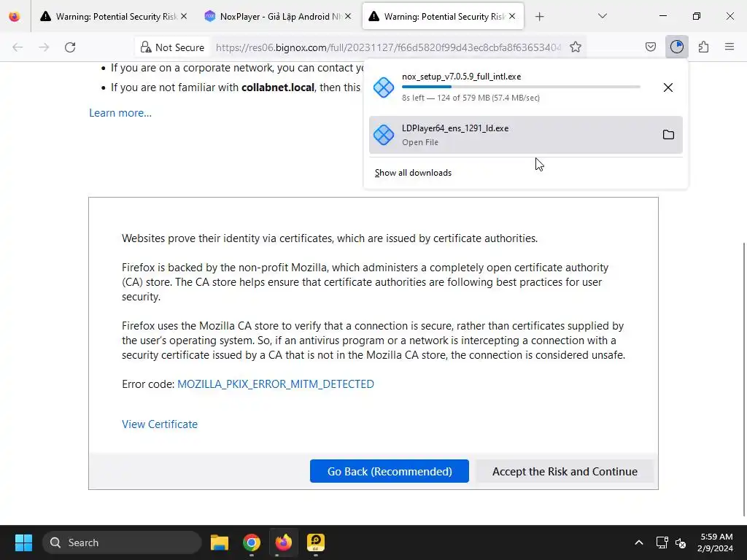Click the nox_setup download progress bar
Image resolution: width=747 pixels, height=560 pixels.
[521, 87]
